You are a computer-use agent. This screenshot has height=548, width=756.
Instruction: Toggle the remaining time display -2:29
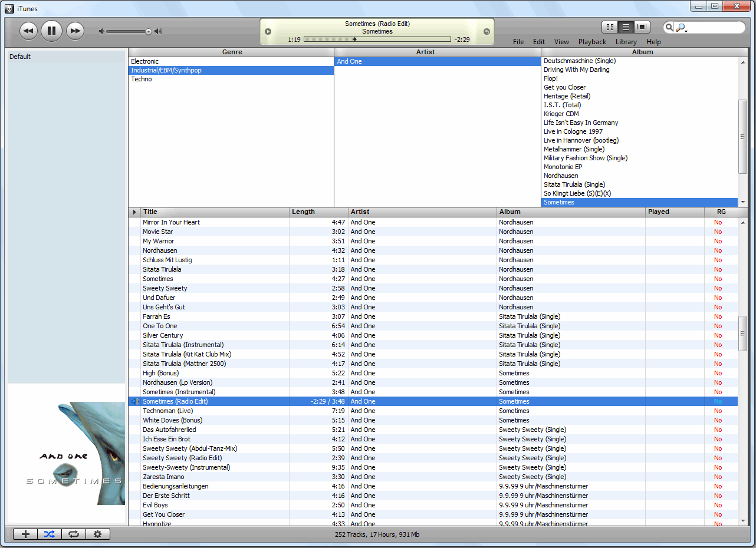pos(462,39)
